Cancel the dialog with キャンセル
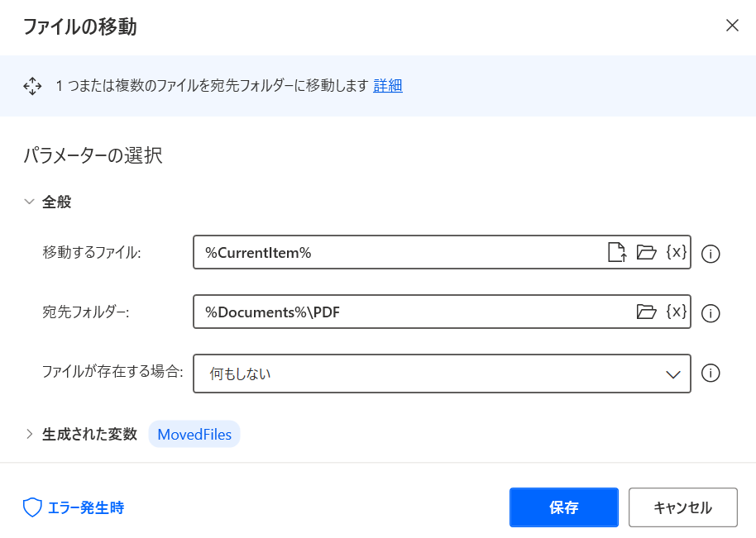 682,507
